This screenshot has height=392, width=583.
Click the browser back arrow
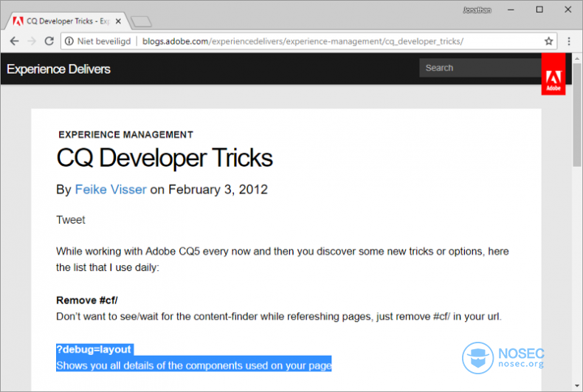pos(14,41)
